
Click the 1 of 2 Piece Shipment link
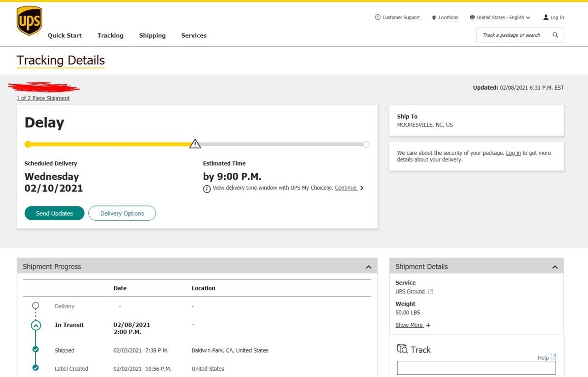43,98
